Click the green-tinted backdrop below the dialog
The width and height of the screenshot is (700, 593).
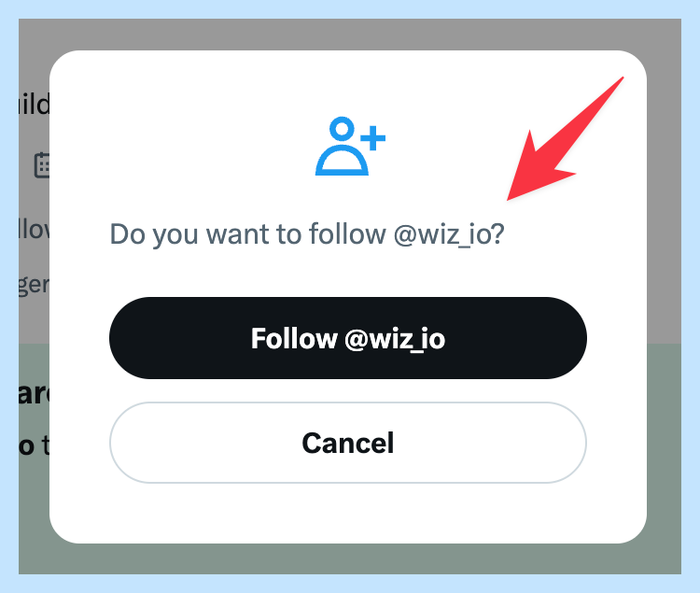(348, 559)
